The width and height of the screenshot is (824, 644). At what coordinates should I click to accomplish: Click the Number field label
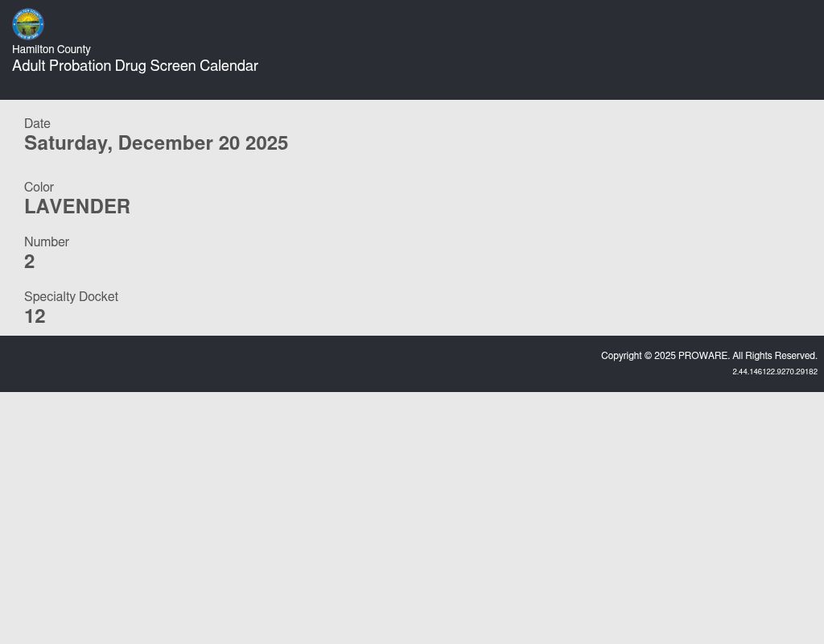tap(47, 242)
